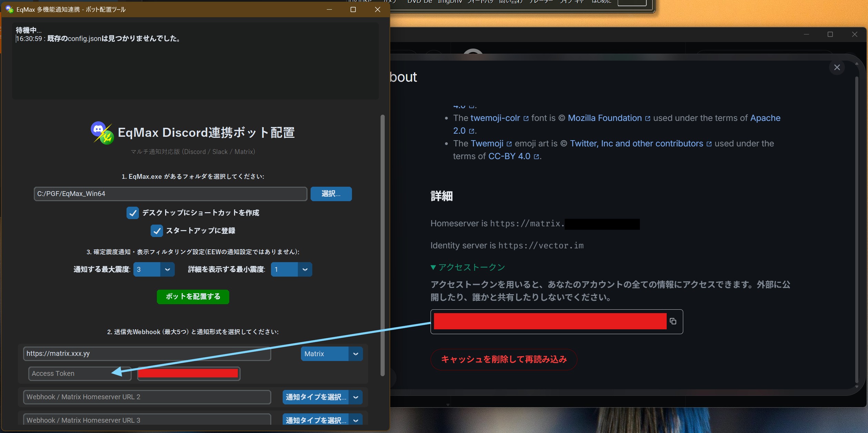Open the Mozilla Foundation link
This screenshot has height=433, width=868.
[x=605, y=118]
